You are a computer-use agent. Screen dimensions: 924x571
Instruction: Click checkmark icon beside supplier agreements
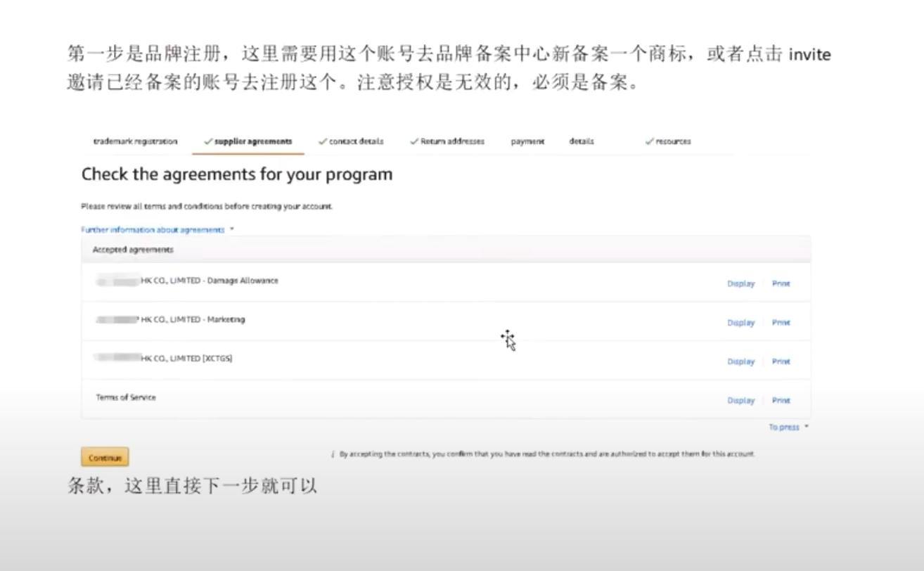207,141
